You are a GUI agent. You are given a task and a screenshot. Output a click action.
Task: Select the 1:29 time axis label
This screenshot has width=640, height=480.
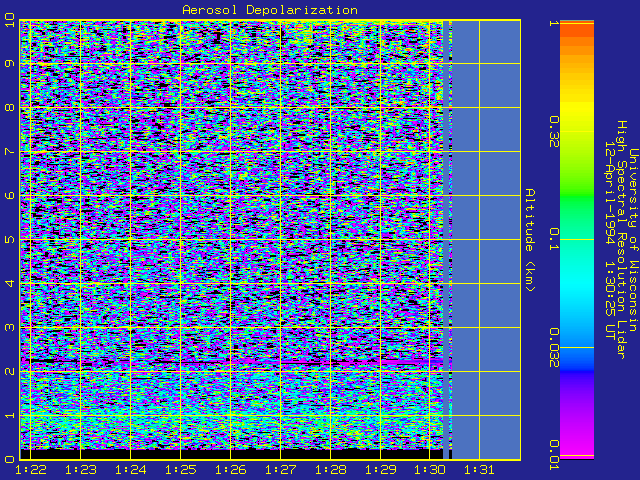tap(380, 470)
